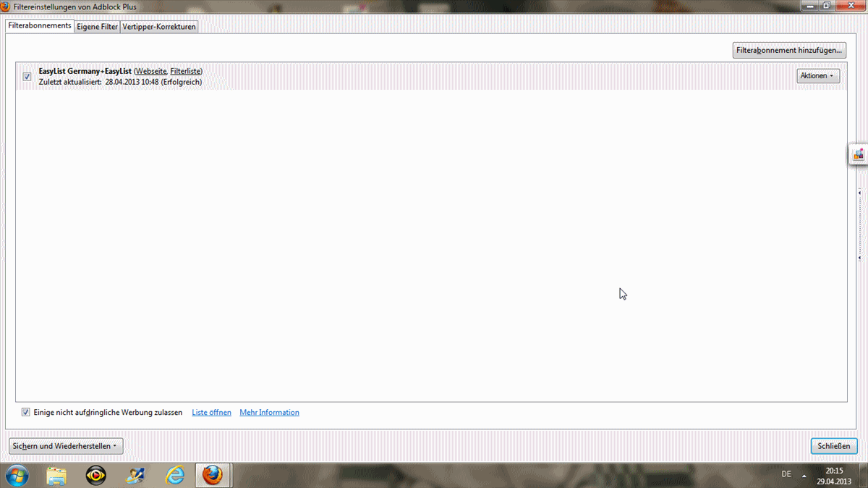This screenshot has width=868, height=488.
Task: Click the colorful docked sidebar widget icon
Action: 858,154
